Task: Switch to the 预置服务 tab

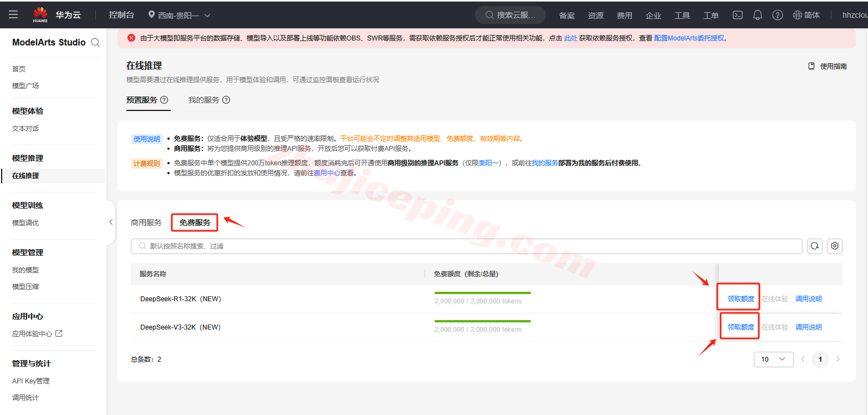Action: point(142,100)
